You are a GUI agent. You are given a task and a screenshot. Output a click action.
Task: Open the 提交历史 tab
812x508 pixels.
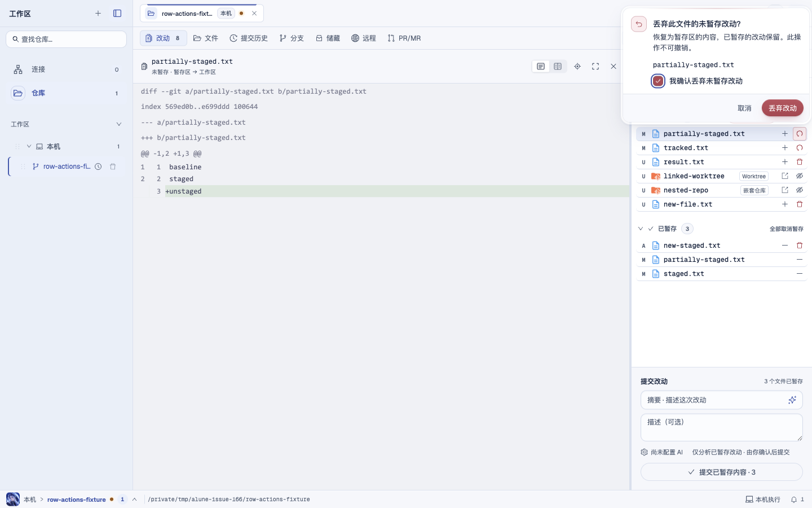pos(249,38)
